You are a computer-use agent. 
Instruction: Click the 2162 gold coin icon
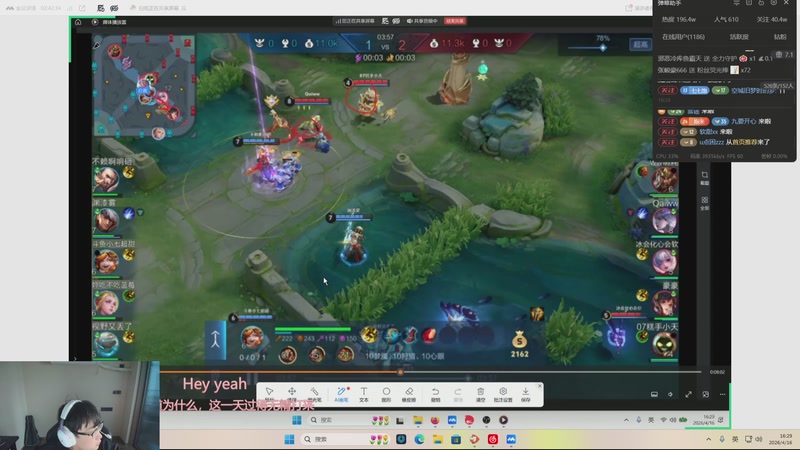click(x=519, y=340)
